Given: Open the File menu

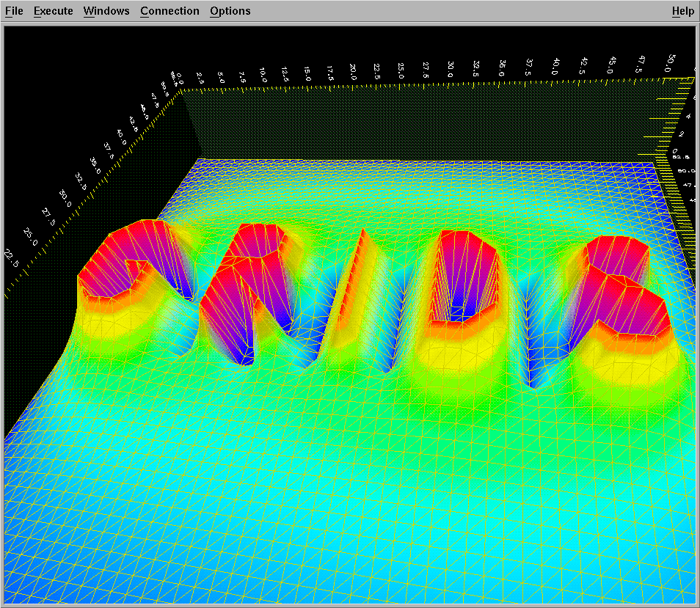Looking at the screenshot, I should pyautogui.click(x=14, y=11).
